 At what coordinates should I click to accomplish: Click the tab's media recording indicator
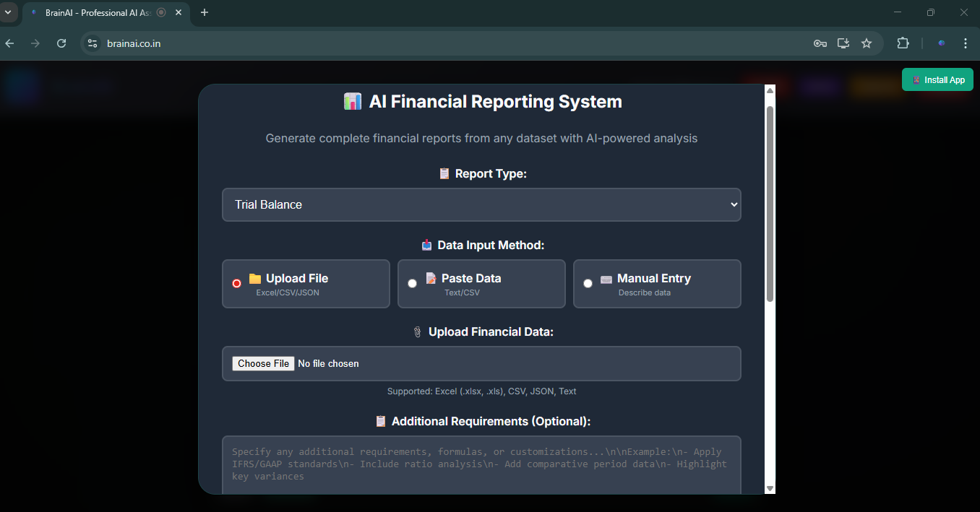[x=161, y=12]
